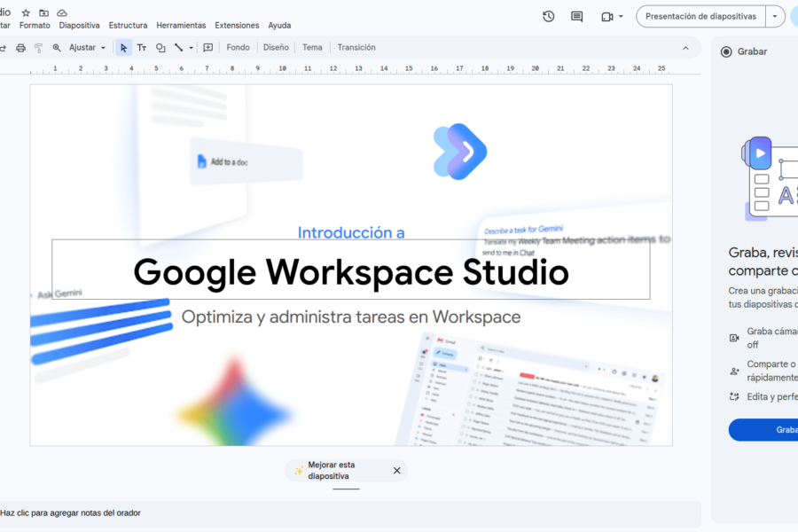Open the Ajustar zoom dropdown
This screenshot has height=532, width=798.
pos(87,48)
